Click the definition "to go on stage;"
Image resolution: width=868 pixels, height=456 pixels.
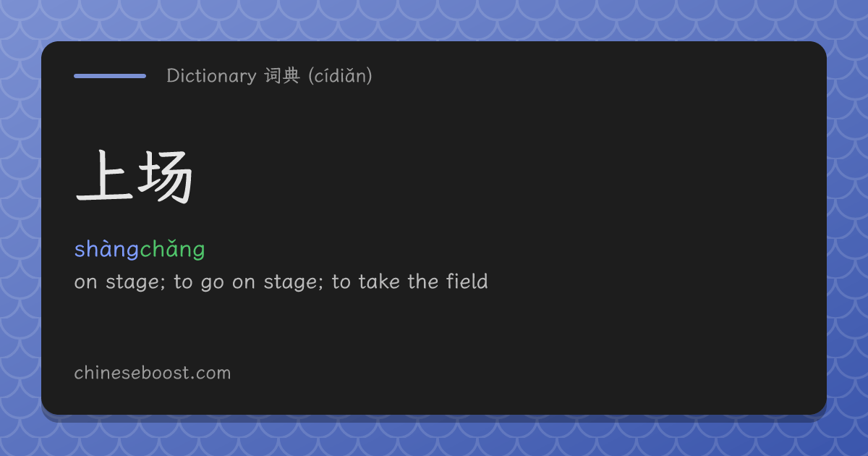click(x=250, y=282)
